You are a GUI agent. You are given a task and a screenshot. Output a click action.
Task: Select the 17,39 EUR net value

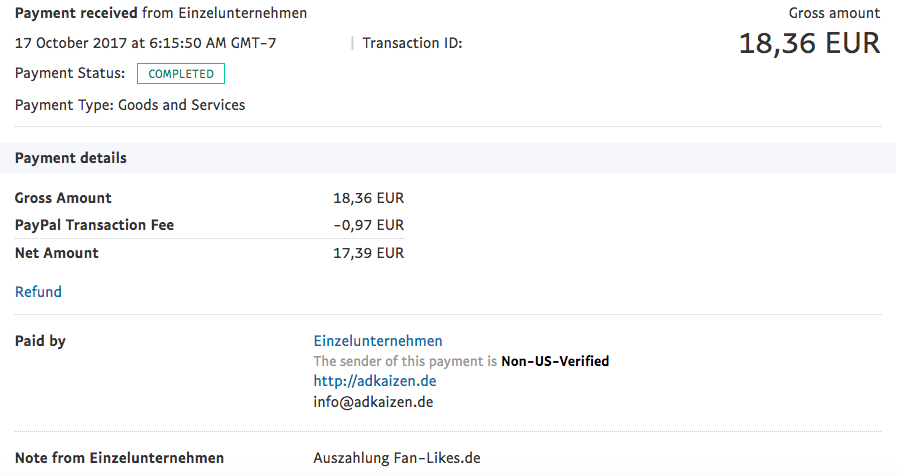click(x=368, y=253)
